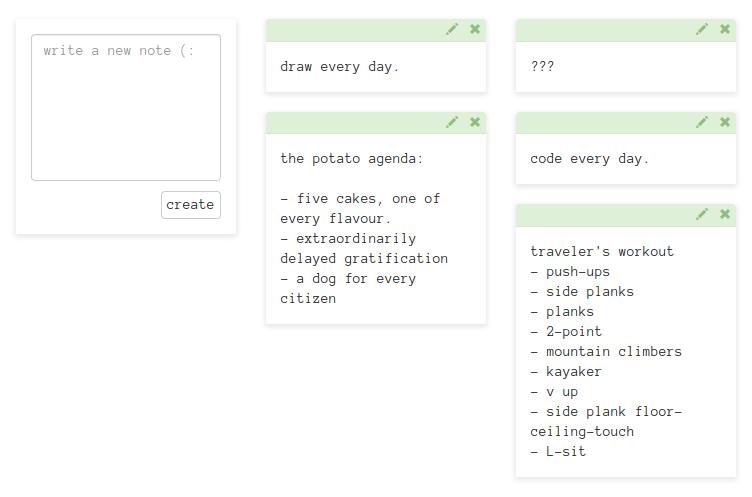
Task: Click the green header of potato agenda note
Action: 376,123
